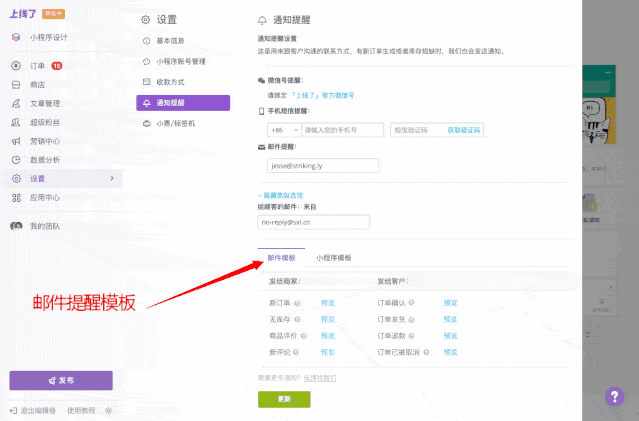Click the sender field with no-reply@sxl.cn

pyautogui.click(x=314, y=222)
